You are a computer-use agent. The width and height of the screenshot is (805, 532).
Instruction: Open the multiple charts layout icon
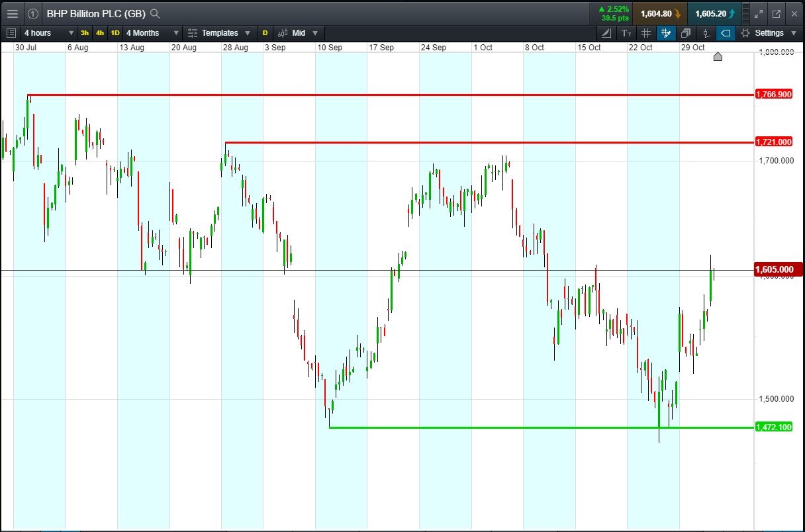pyautogui.click(x=686, y=32)
